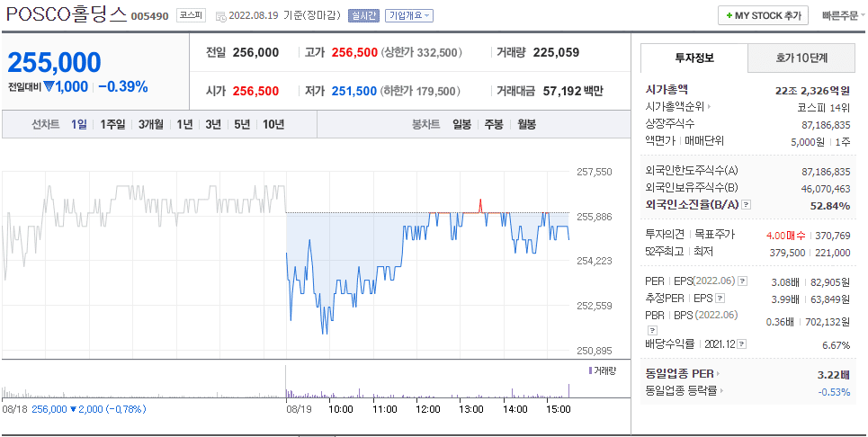Click 고가 value 256,500
Viewport: 868px width, 437px height.
[354, 52]
